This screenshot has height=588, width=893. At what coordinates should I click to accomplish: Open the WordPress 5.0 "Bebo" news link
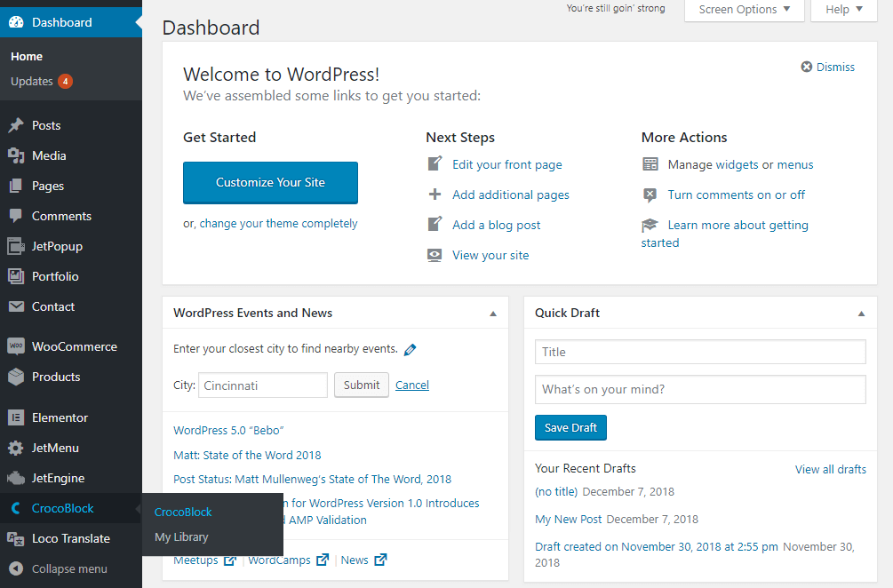click(228, 430)
